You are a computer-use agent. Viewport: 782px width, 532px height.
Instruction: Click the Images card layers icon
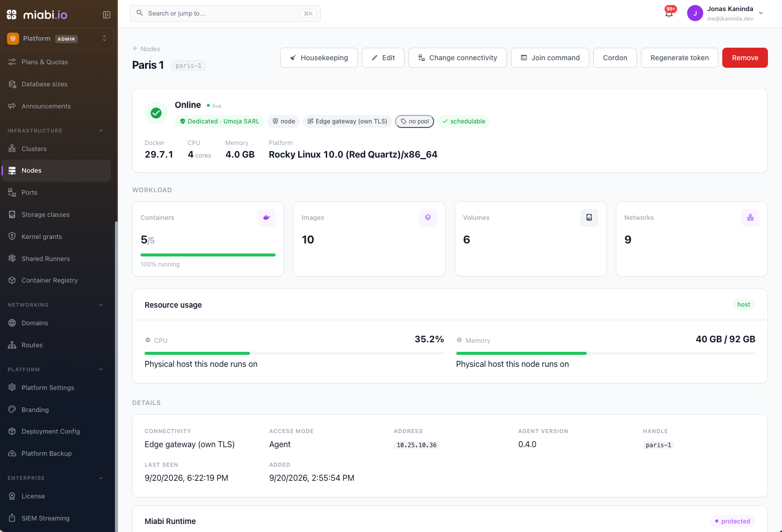click(x=428, y=217)
